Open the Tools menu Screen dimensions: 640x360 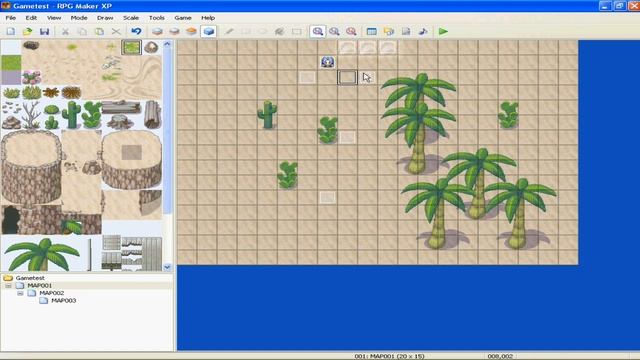point(157,18)
